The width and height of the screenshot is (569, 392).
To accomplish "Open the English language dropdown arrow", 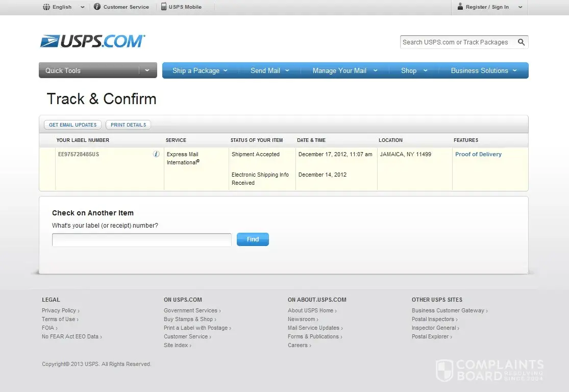I will click(x=83, y=7).
